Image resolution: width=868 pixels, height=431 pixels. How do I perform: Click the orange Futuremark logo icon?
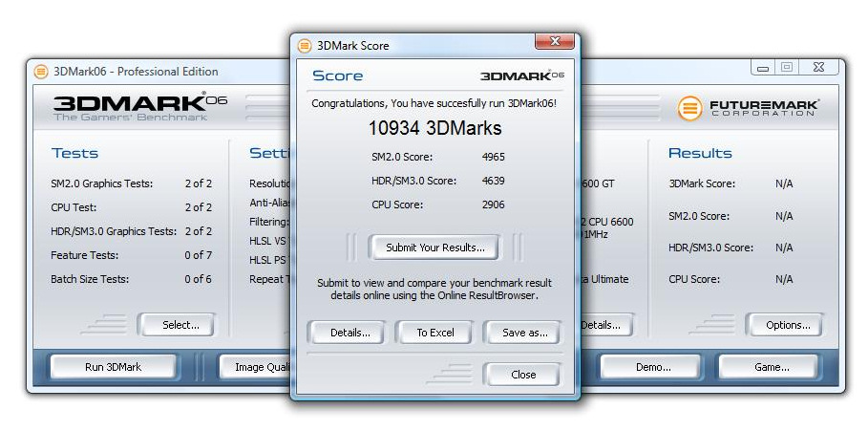(x=690, y=108)
